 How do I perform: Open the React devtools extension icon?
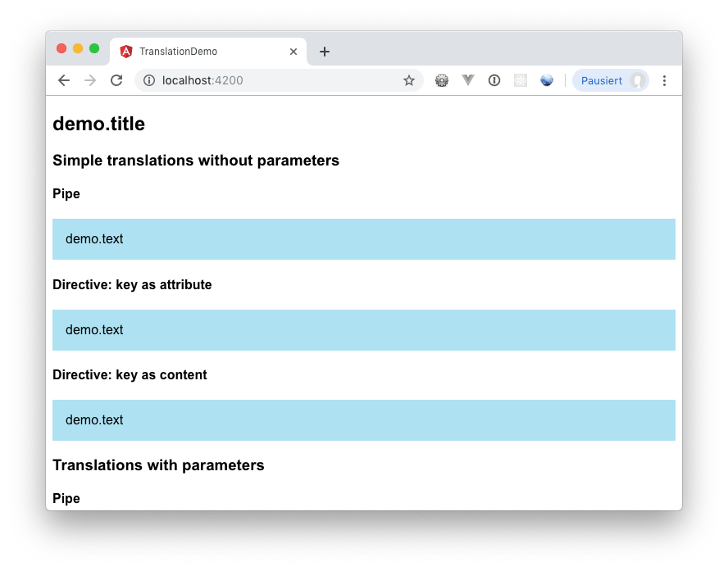click(521, 81)
